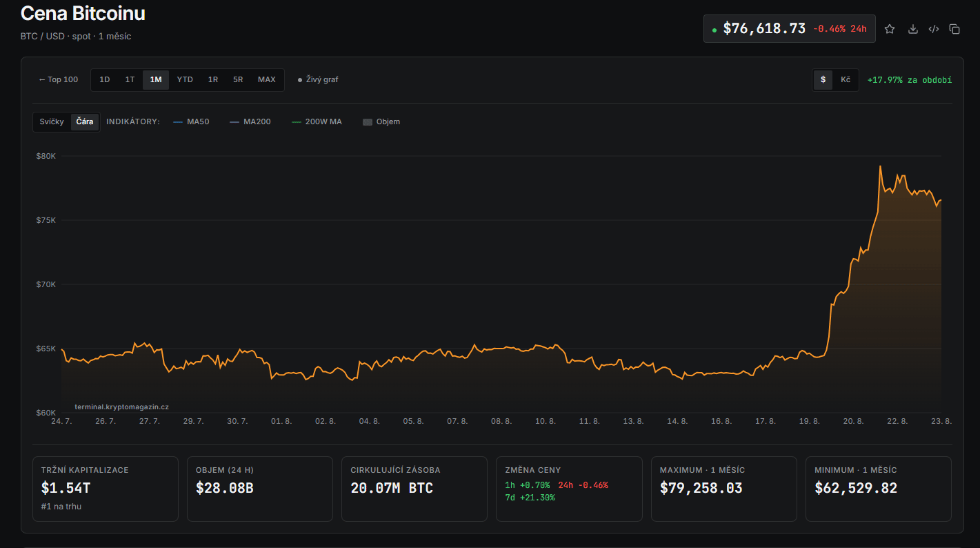This screenshot has width=980, height=548.
Task: Open the embed code icon
Action: coord(934,29)
